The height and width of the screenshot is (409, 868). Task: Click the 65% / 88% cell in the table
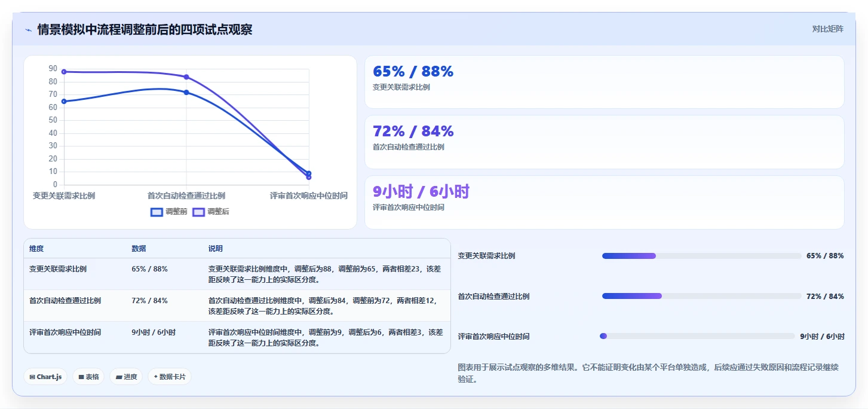[x=149, y=269]
